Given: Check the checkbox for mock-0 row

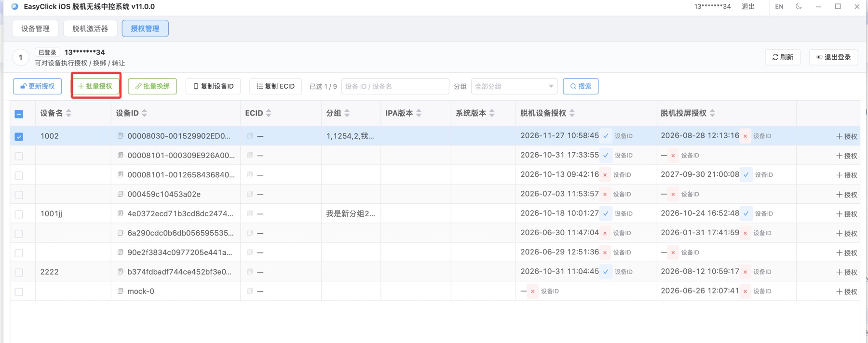Looking at the screenshot, I should 19,291.
